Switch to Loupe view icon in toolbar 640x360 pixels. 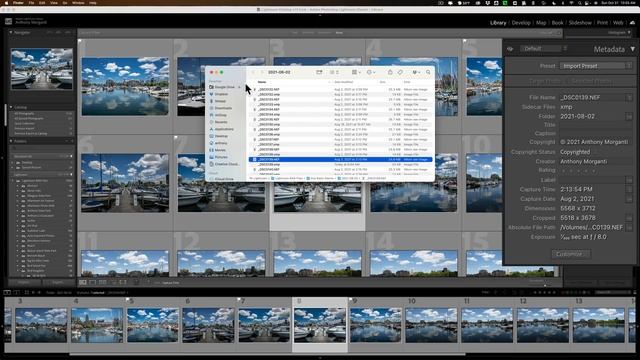(93, 282)
